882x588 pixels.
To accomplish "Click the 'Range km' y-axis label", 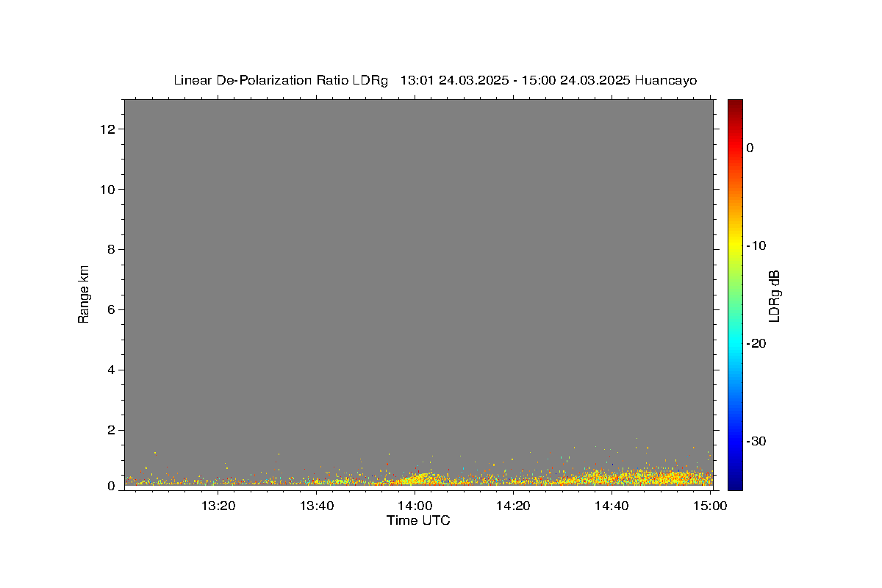I will [84, 294].
